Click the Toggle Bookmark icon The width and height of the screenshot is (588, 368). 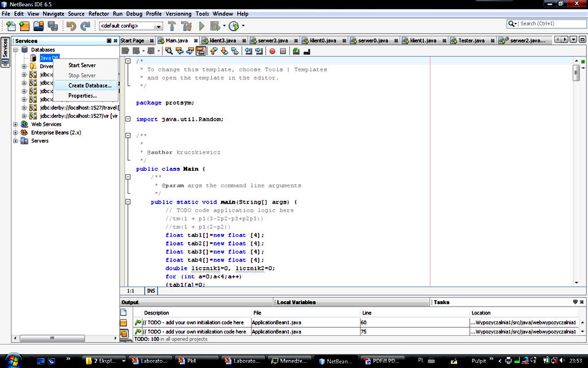(x=235, y=51)
